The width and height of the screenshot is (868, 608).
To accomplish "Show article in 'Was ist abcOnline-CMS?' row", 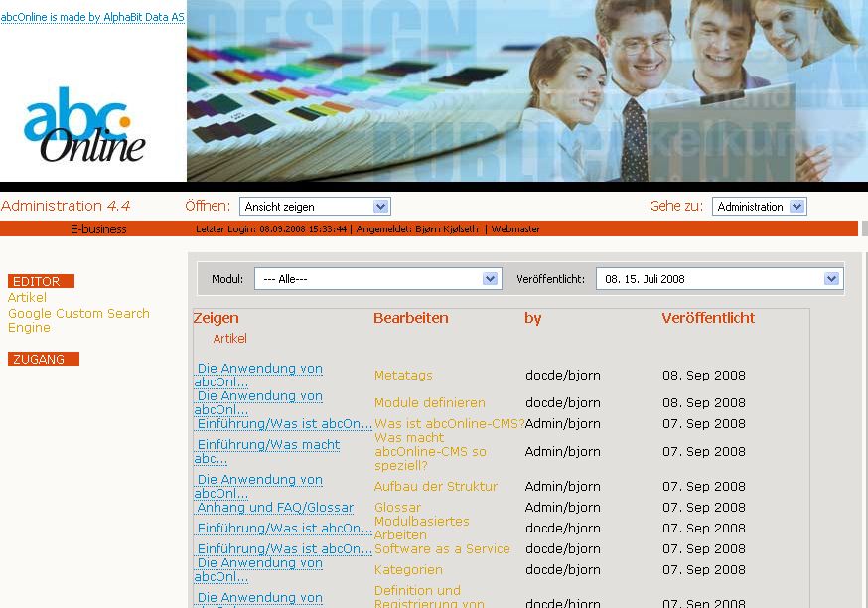I will click(x=285, y=423).
